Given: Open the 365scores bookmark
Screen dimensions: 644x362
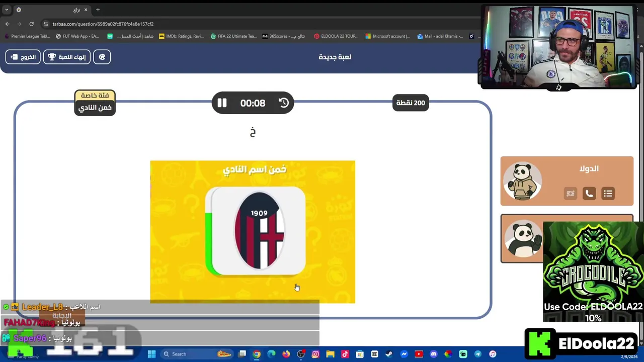Looking at the screenshot, I should (284, 36).
